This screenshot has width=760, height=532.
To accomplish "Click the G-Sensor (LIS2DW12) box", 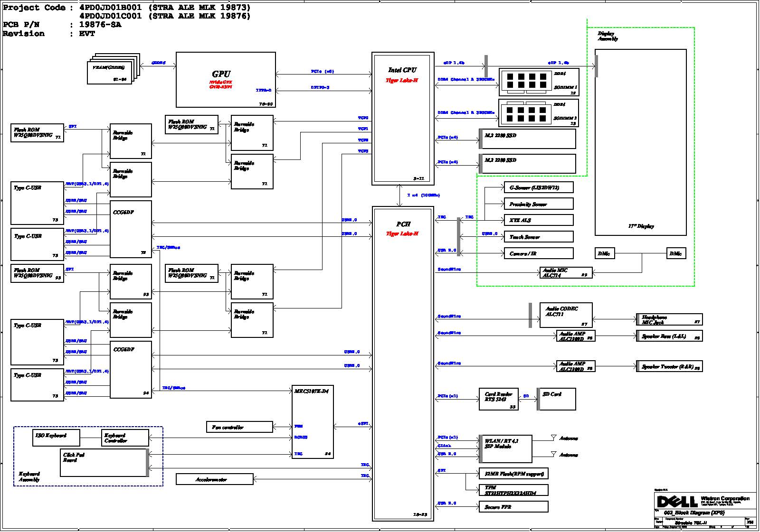I will [538, 187].
